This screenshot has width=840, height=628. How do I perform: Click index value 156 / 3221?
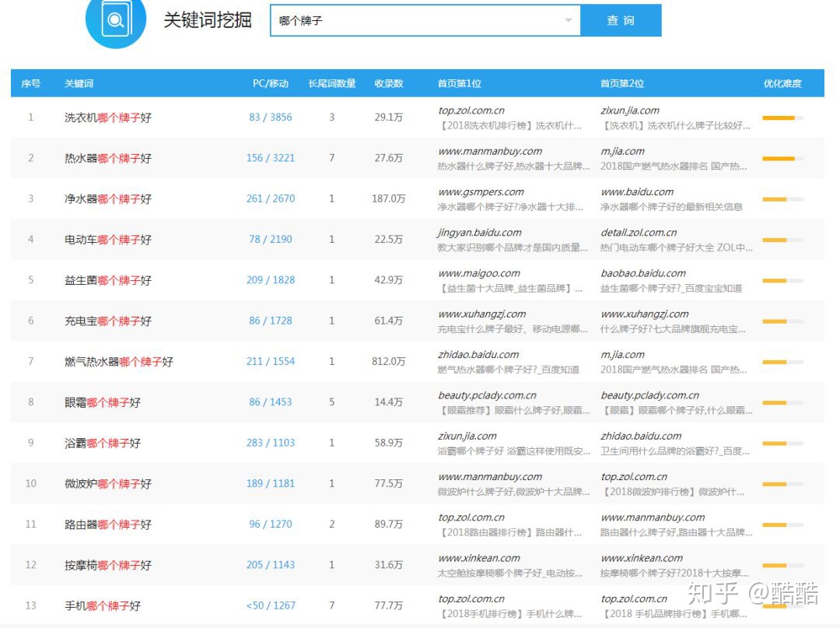[x=271, y=158]
